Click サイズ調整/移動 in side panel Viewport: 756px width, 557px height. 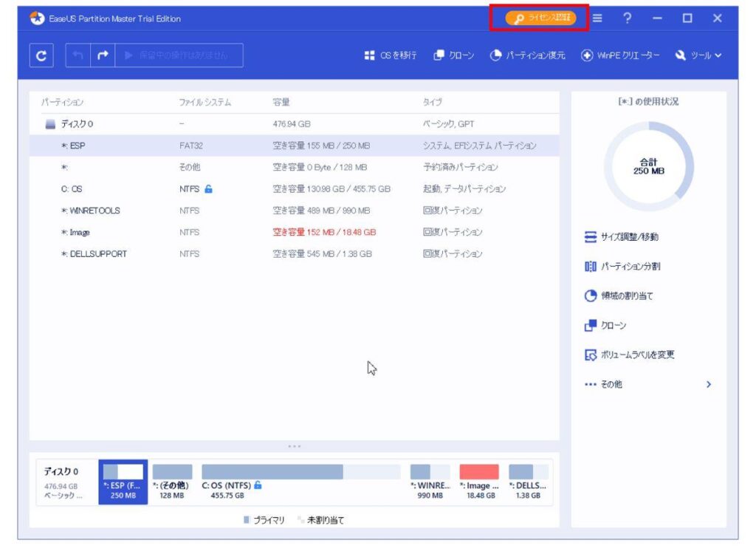point(621,237)
